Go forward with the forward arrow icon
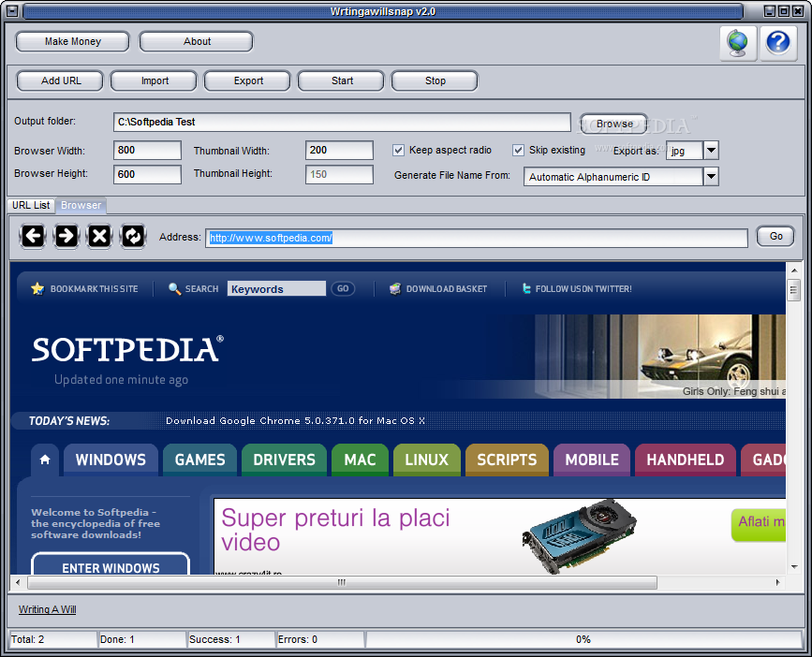This screenshot has width=812, height=657. (x=66, y=237)
